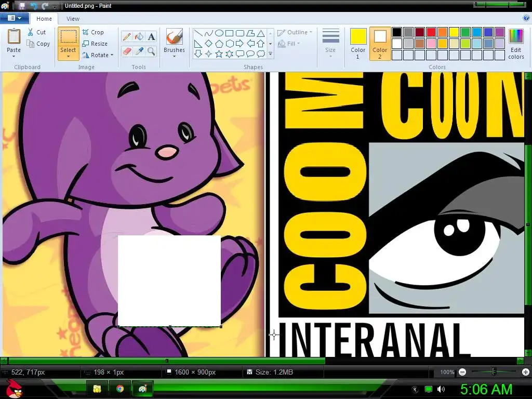Switch to the View ribbon tab
Image resolution: width=532 pixels, height=399 pixels.
(x=73, y=19)
